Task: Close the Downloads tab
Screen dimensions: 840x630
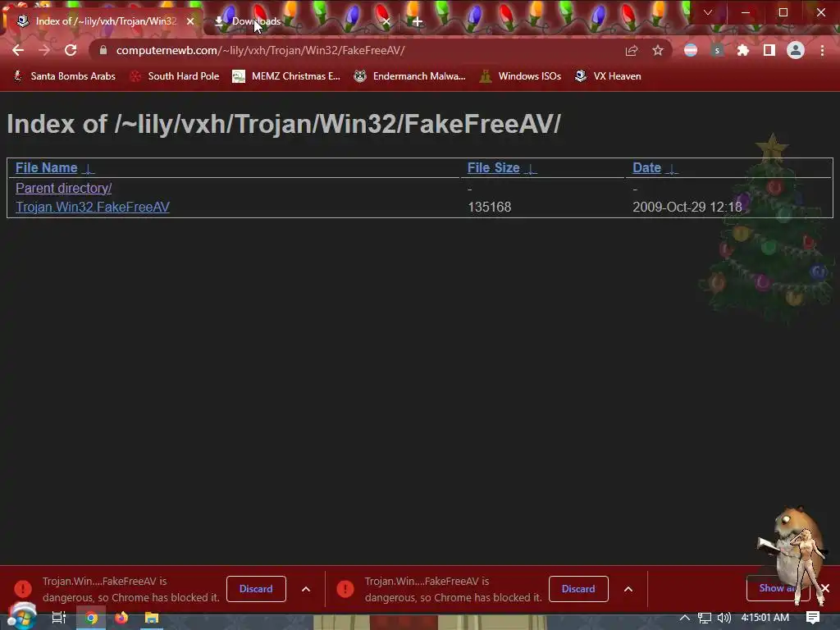Action: 386,21
